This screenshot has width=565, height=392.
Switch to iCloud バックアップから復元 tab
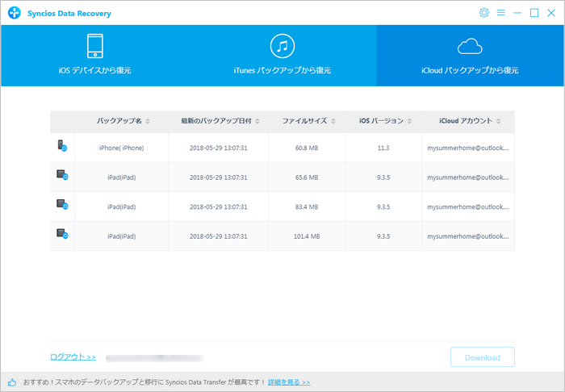pyautogui.click(x=470, y=56)
